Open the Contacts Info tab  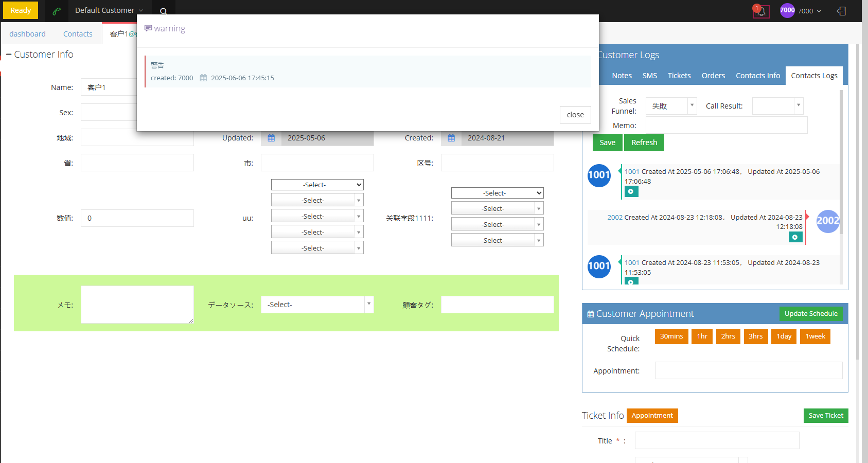(x=758, y=76)
